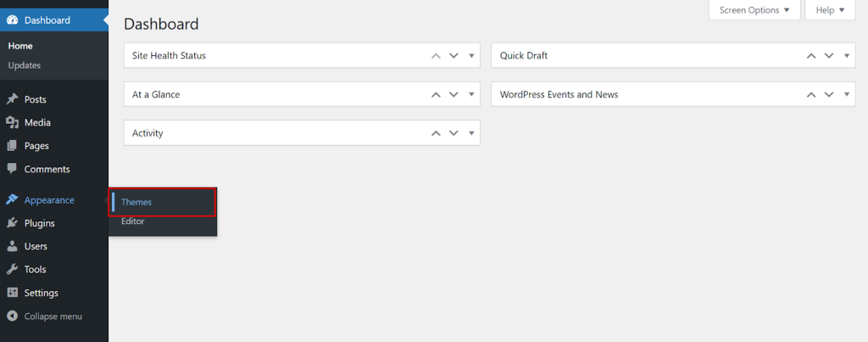
Task: Open the Screen Options dropdown
Action: 754,10
